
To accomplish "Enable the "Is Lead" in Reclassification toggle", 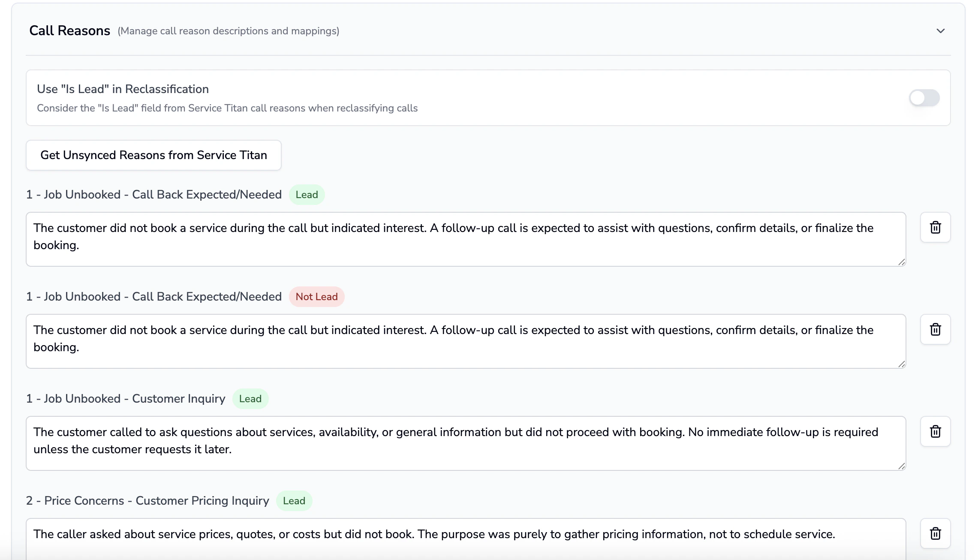I will [x=924, y=98].
